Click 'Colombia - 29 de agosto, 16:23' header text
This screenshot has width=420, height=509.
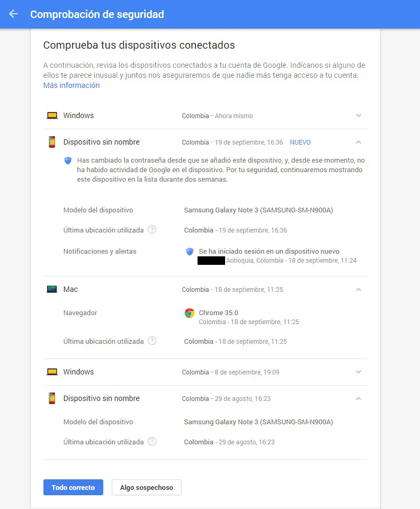(226, 399)
